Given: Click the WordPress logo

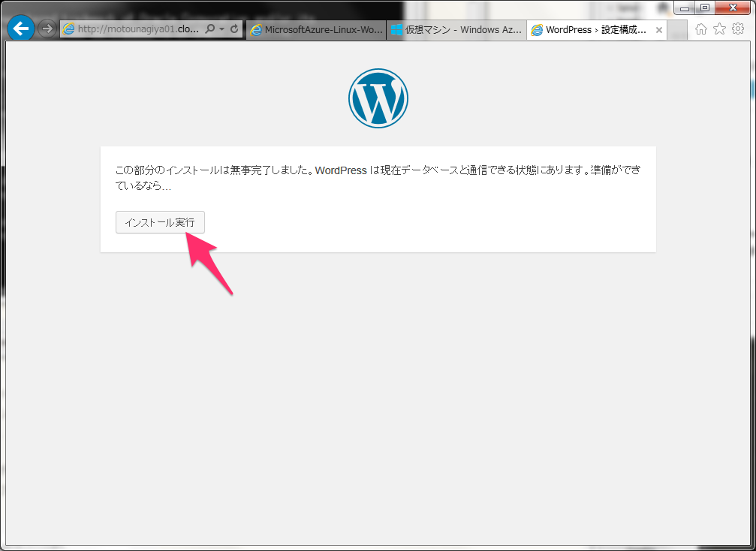Looking at the screenshot, I should point(378,98).
